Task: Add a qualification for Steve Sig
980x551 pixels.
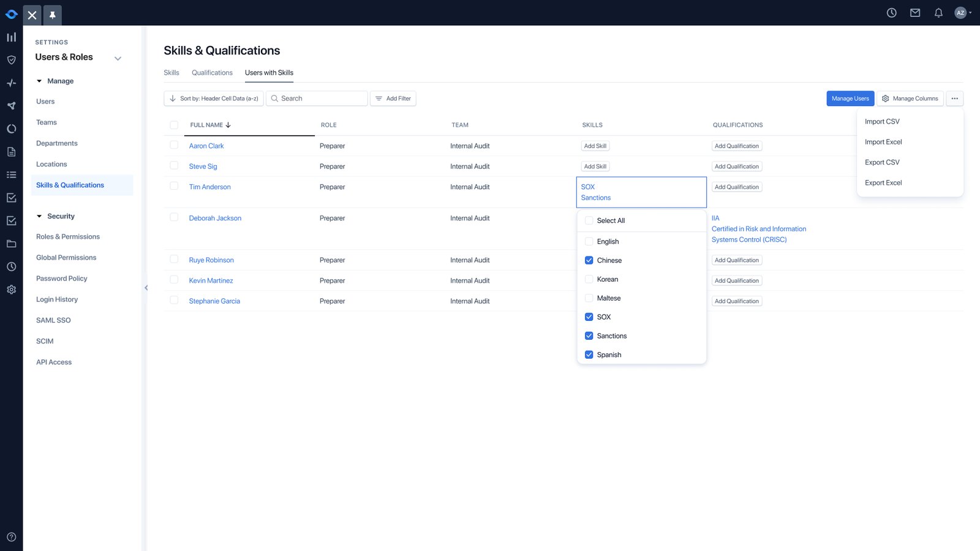Action: pos(737,167)
